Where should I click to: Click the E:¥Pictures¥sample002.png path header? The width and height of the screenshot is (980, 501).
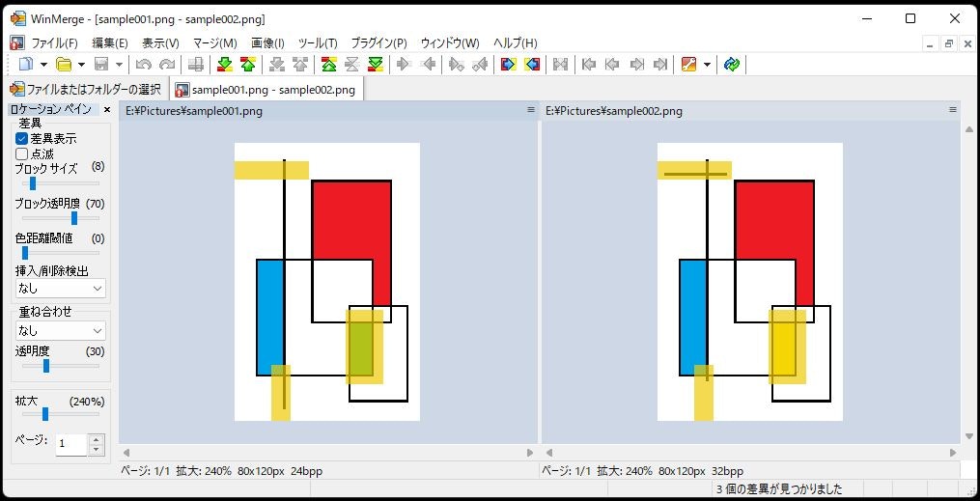pos(614,111)
